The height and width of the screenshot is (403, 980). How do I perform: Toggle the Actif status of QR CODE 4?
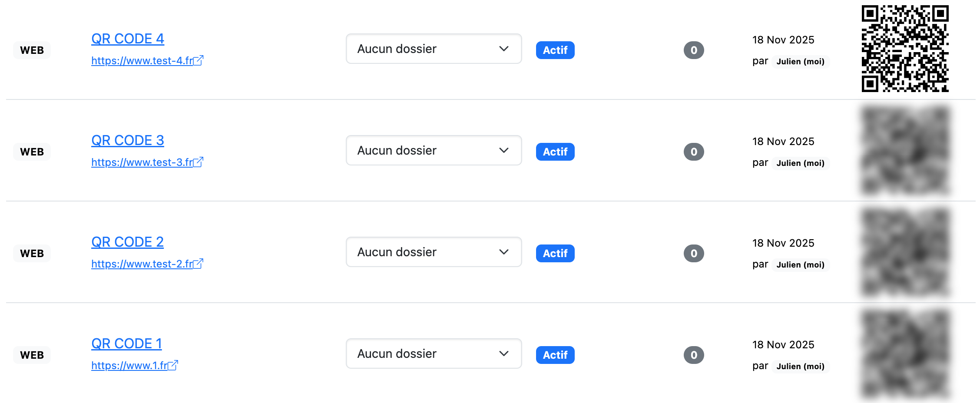tap(555, 50)
